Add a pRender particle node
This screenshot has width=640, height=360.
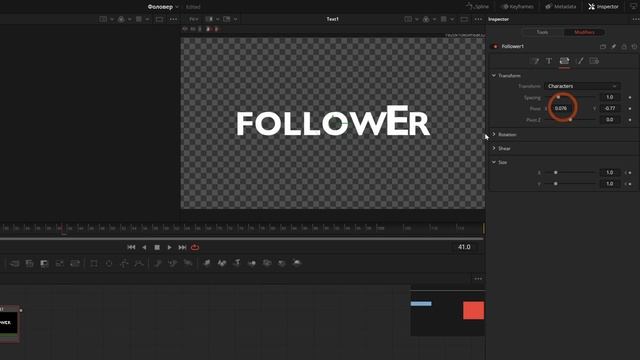pyautogui.click(x=188, y=263)
